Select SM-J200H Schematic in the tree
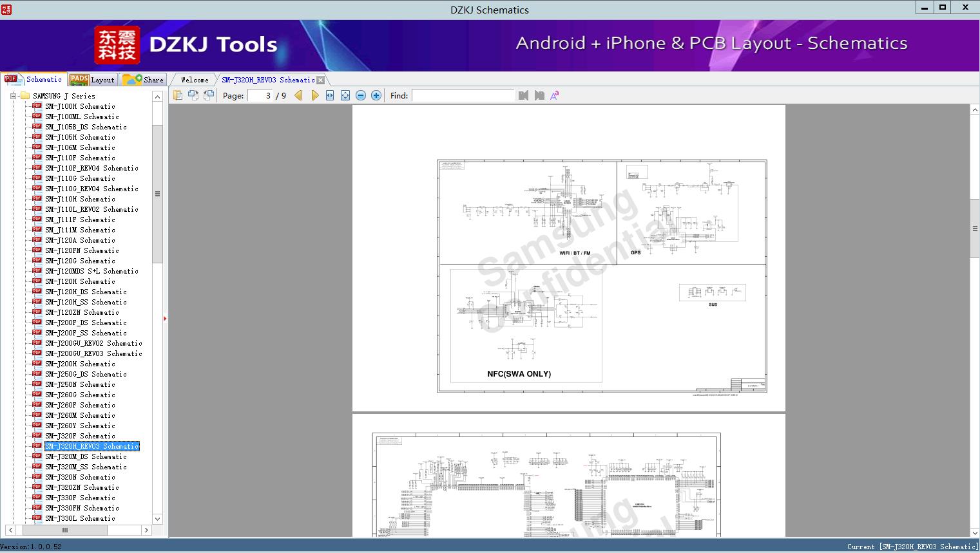 click(80, 364)
